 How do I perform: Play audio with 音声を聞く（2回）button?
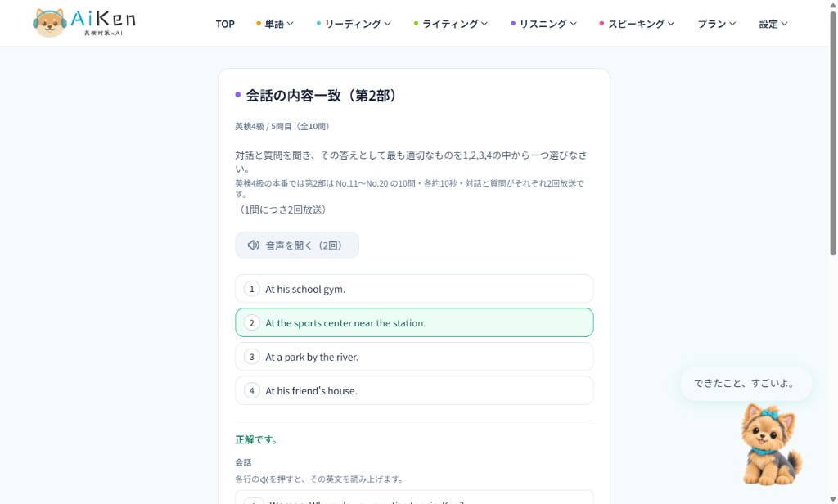click(297, 245)
